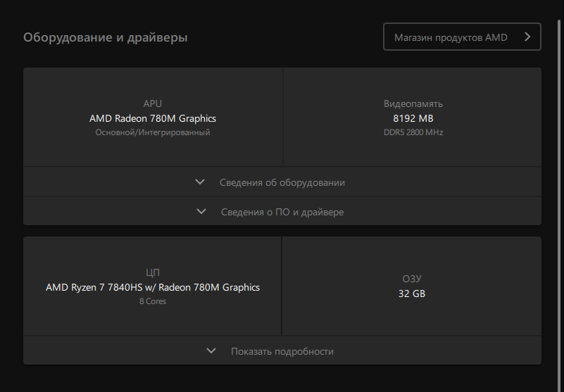Image resolution: width=564 pixels, height=392 pixels.
Task: Expand Показать подробности under the CPU card
Action: pyautogui.click(x=282, y=351)
